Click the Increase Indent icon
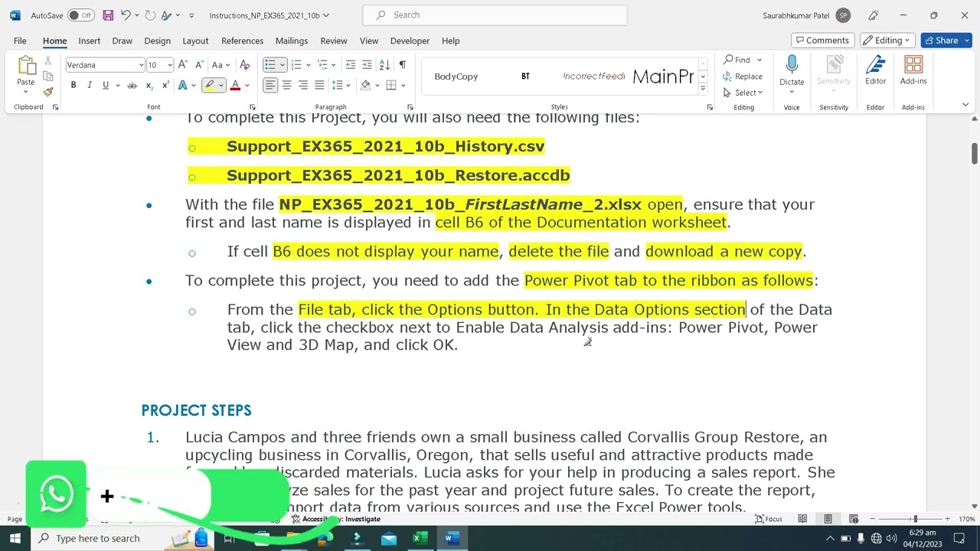980x551 pixels. pyautogui.click(x=367, y=65)
